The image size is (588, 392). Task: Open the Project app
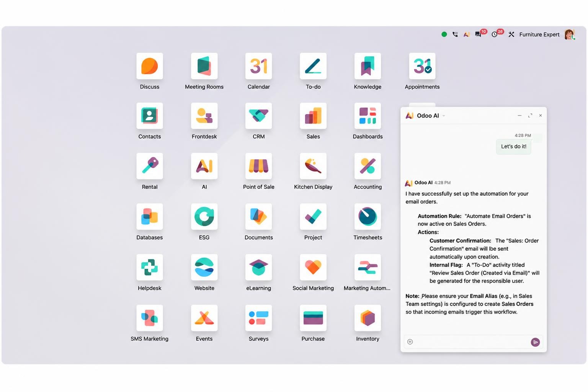click(x=313, y=217)
